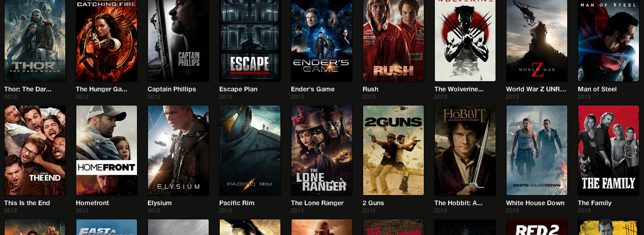Open the Fast & Furious poster thumbnail

click(x=107, y=227)
